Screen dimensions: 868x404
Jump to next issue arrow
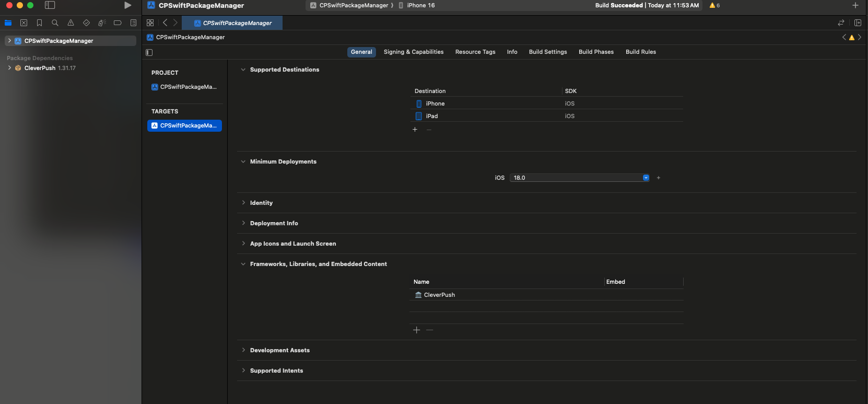pyautogui.click(x=860, y=37)
